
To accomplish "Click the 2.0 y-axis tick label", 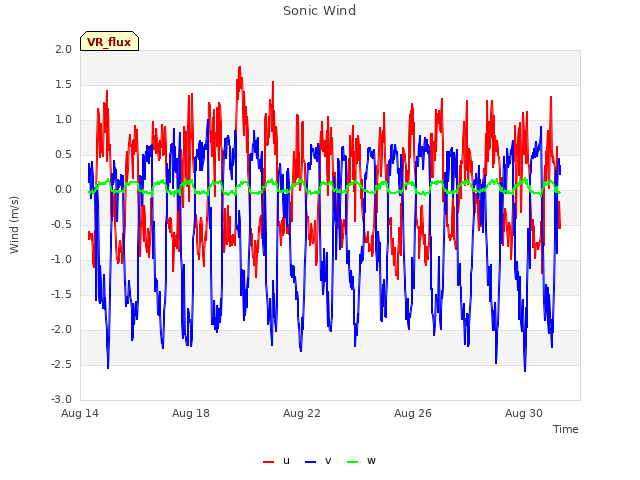I will pyautogui.click(x=64, y=49).
